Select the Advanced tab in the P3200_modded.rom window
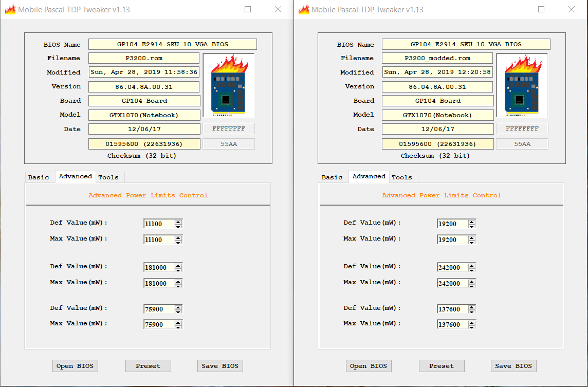Image resolution: width=588 pixels, height=387 pixels. coord(369,177)
